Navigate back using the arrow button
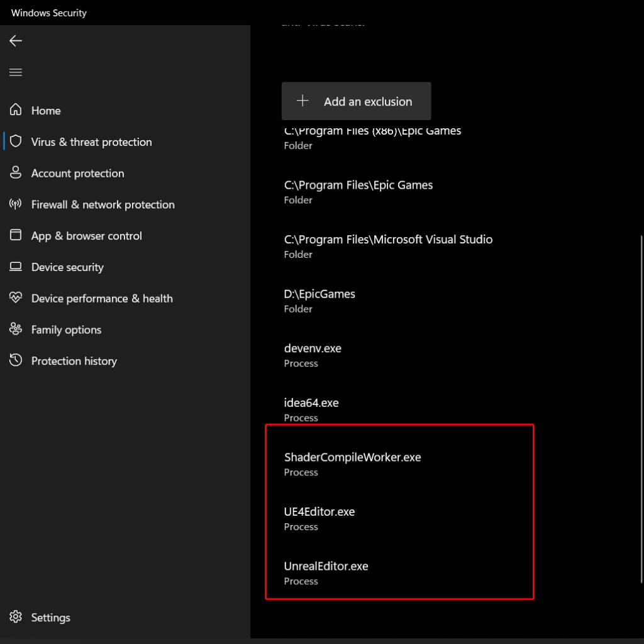This screenshot has width=644, height=644. [15, 40]
